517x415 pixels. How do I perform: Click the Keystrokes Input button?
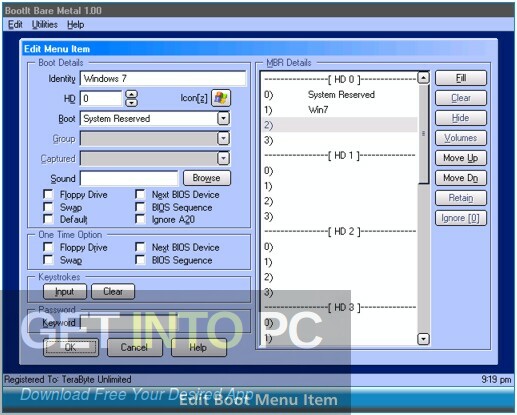[65, 292]
